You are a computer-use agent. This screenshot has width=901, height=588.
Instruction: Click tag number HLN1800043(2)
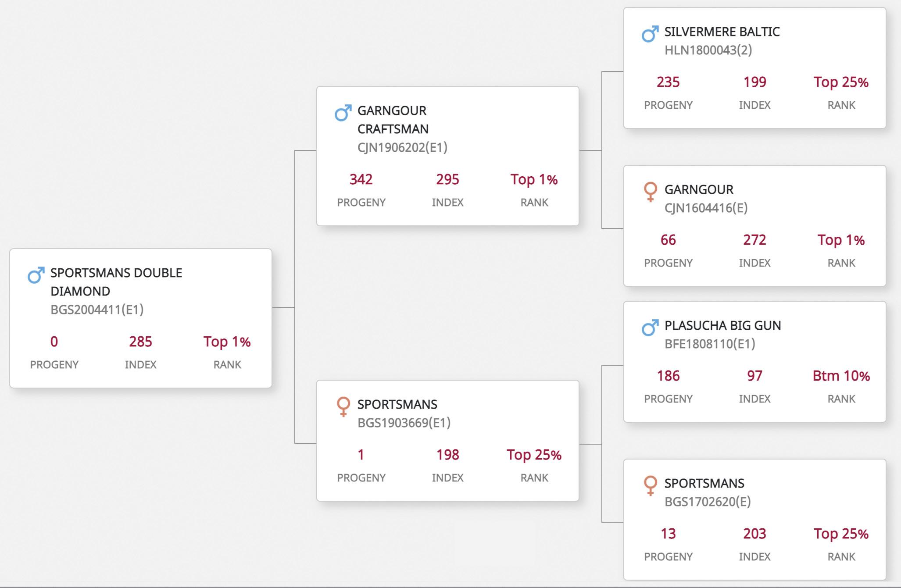(708, 50)
